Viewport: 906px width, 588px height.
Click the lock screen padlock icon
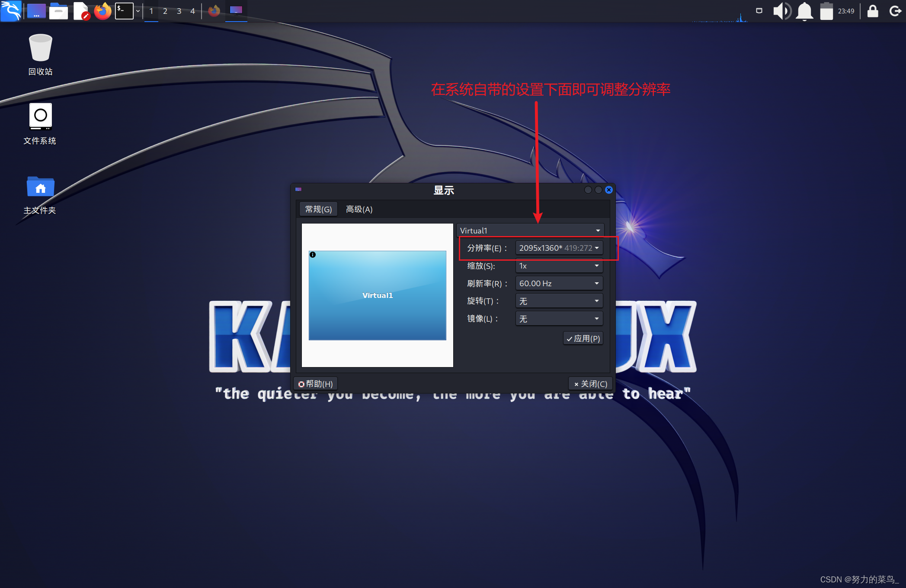873,11
